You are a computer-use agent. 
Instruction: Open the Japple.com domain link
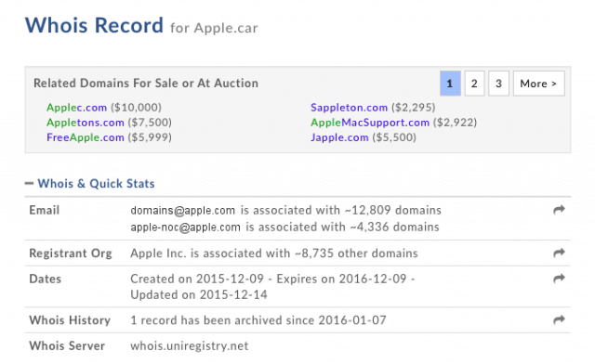coord(339,137)
